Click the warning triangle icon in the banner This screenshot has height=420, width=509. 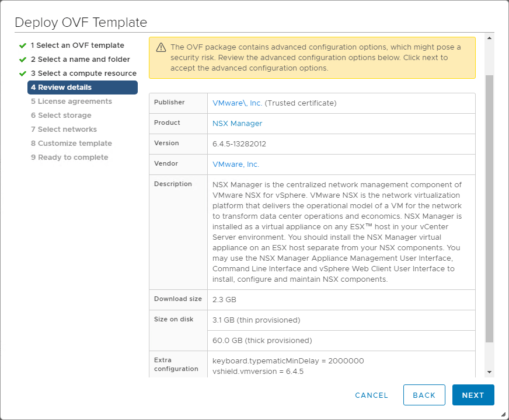(161, 47)
